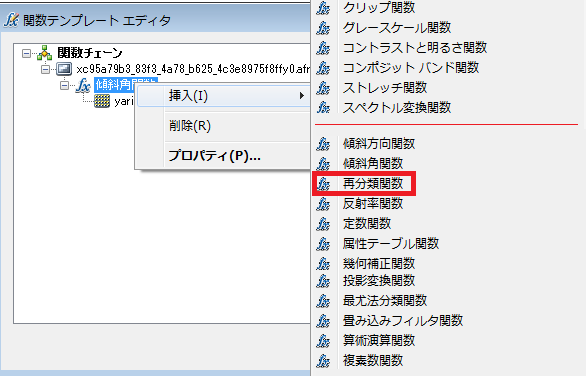Collapse the xc95a79b3 raster dataset node
Screen dimensions: 586x376
point(45,70)
